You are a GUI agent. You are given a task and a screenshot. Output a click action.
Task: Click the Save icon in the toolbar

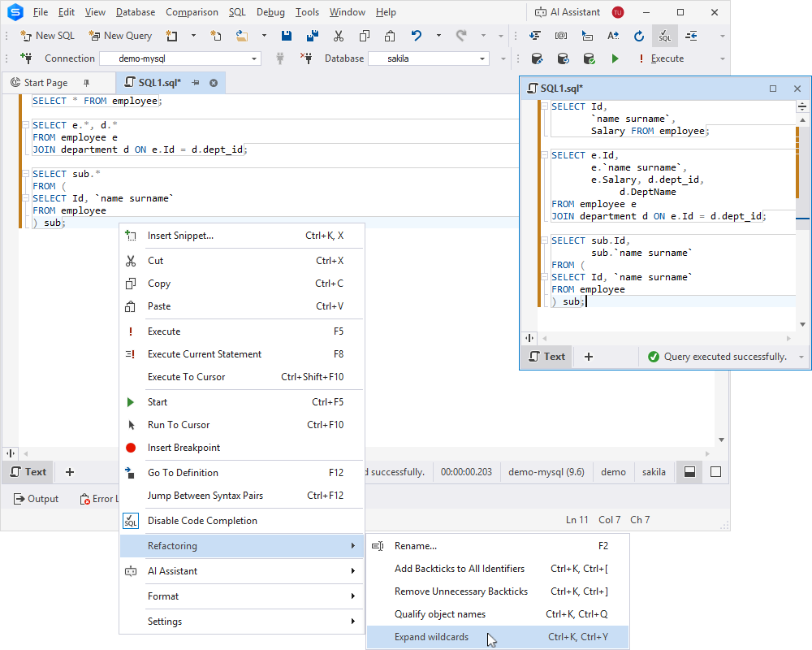(x=287, y=36)
